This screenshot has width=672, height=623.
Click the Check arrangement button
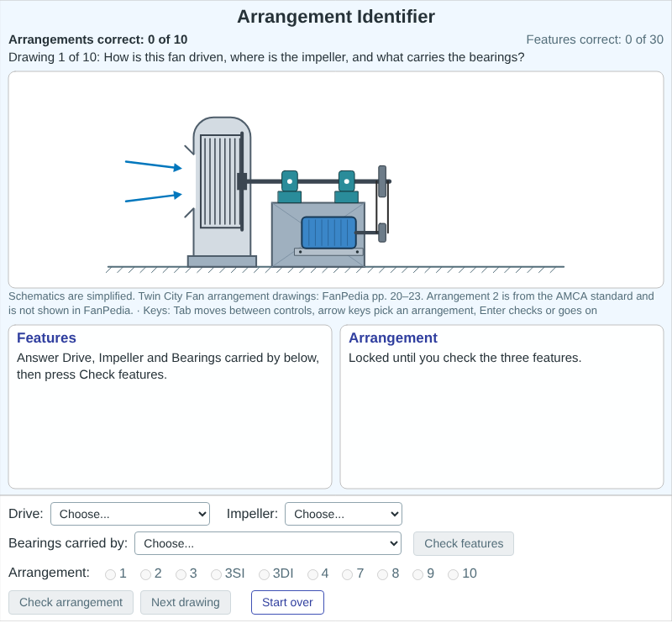point(71,602)
